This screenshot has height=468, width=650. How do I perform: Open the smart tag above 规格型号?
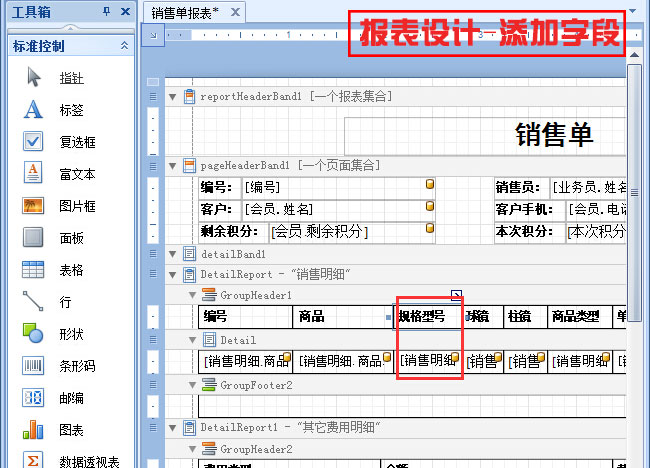pos(456,294)
